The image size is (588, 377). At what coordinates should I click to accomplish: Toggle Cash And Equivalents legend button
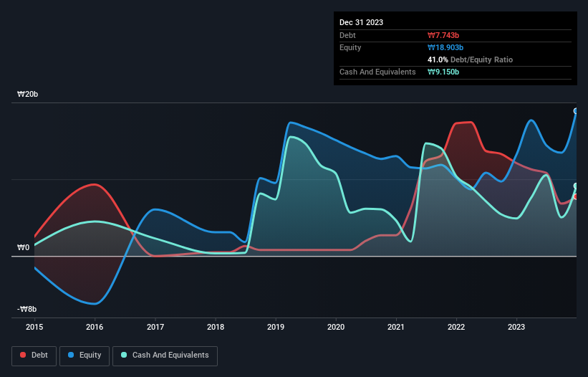(165, 355)
